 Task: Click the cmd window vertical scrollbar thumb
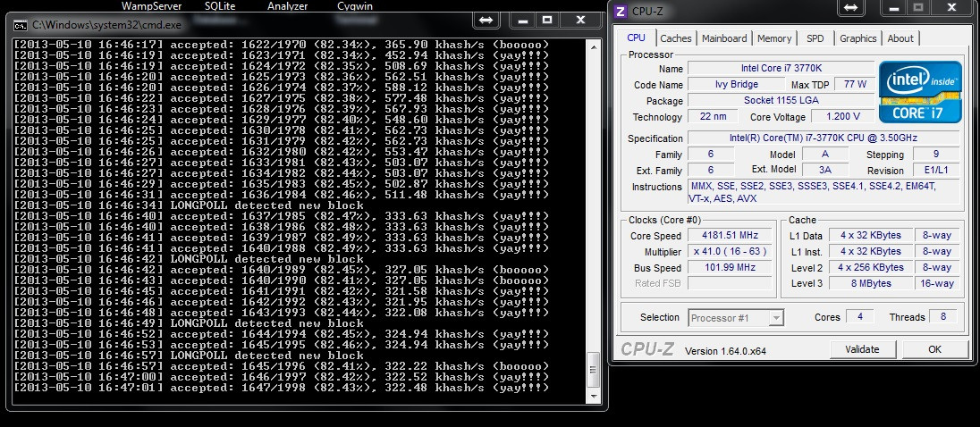pyautogui.click(x=594, y=371)
